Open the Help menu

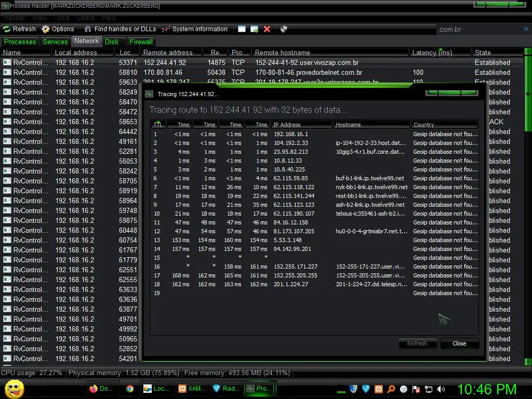click(109, 18)
